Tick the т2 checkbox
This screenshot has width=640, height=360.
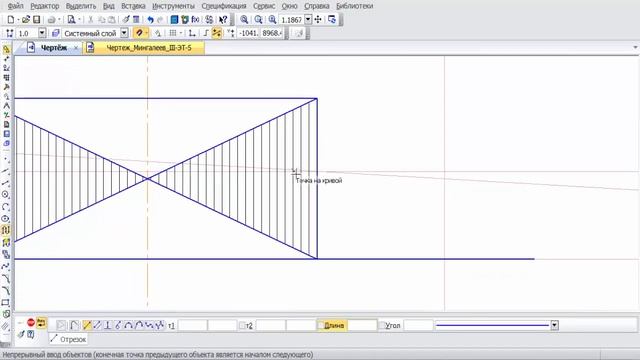tap(242, 325)
